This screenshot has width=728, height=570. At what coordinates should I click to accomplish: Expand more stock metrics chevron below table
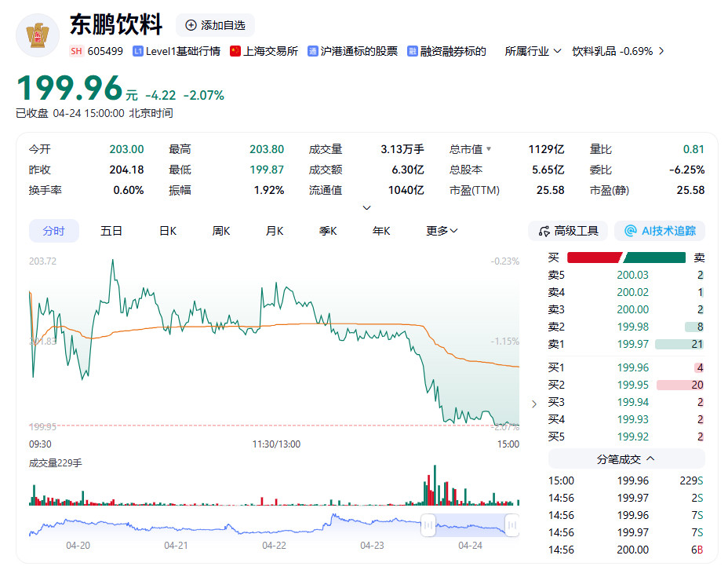tap(366, 208)
